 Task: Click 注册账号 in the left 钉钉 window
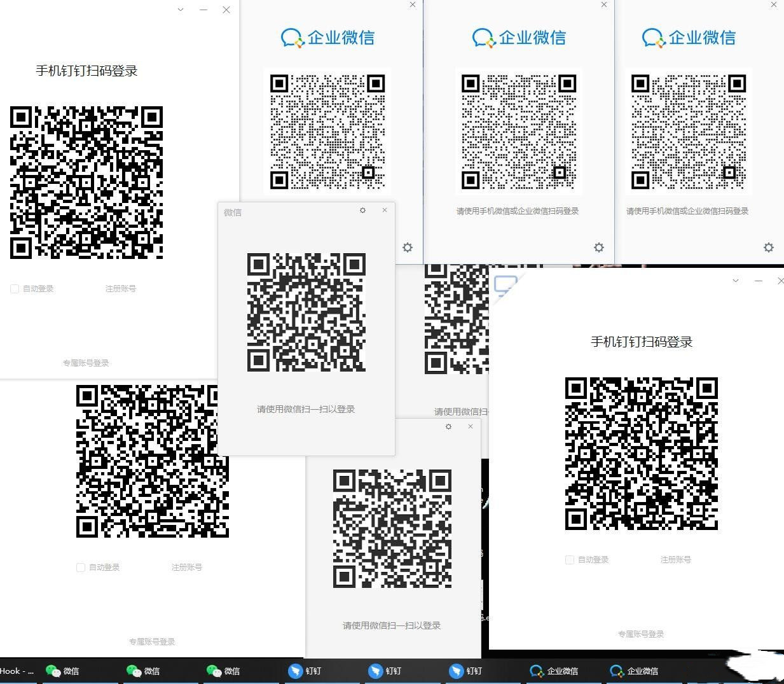121,288
